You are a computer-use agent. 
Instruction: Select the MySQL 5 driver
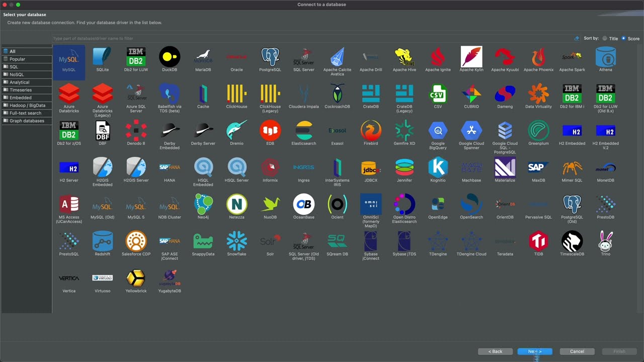(x=136, y=207)
